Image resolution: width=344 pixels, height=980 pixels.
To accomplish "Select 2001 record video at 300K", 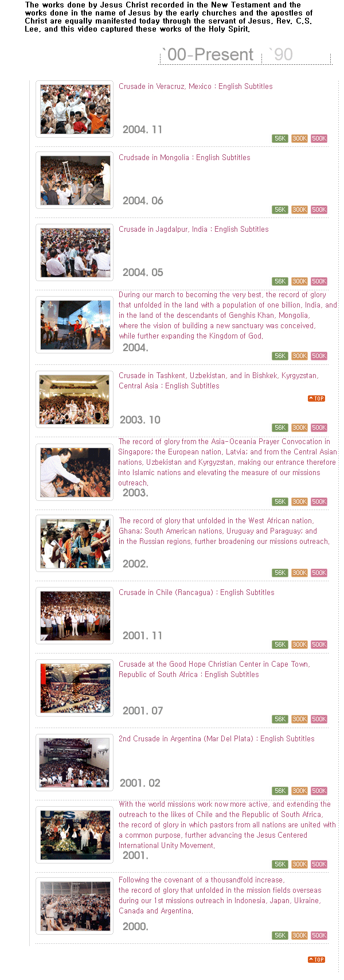I will coord(299,864).
